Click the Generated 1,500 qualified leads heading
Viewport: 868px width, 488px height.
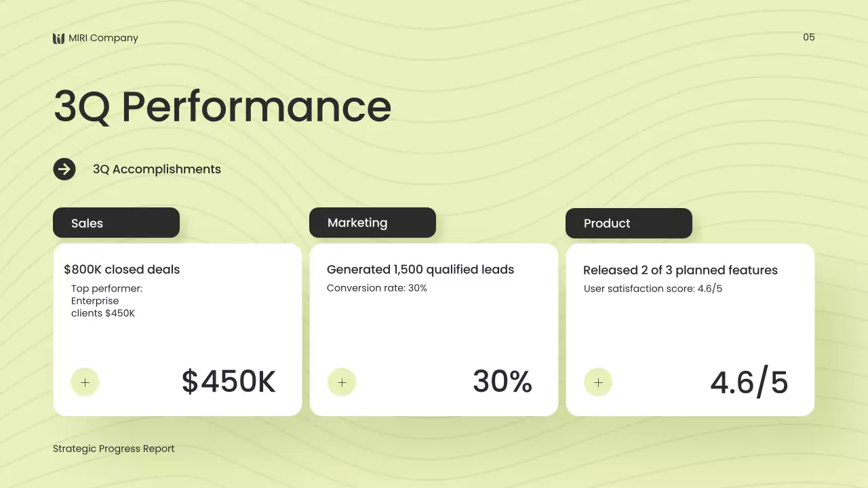coord(420,269)
